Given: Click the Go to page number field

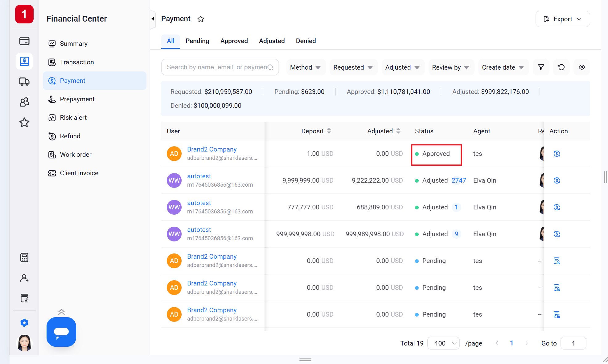Looking at the screenshot, I should point(573,343).
